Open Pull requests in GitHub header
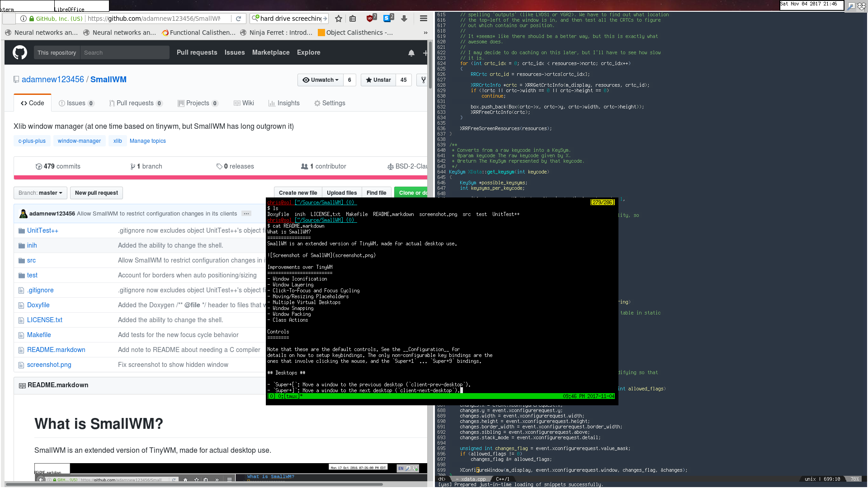Image resolution: width=868 pixels, height=488 pixels. pos(197,52)
